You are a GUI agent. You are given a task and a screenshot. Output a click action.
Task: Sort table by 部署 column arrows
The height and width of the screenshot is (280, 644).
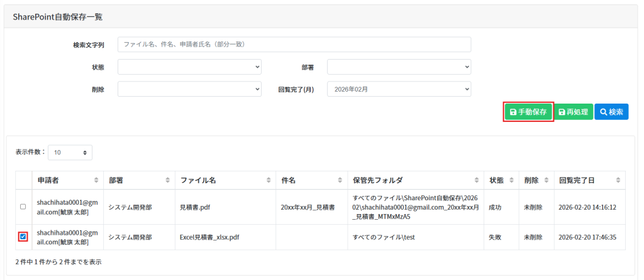point(167,180)
